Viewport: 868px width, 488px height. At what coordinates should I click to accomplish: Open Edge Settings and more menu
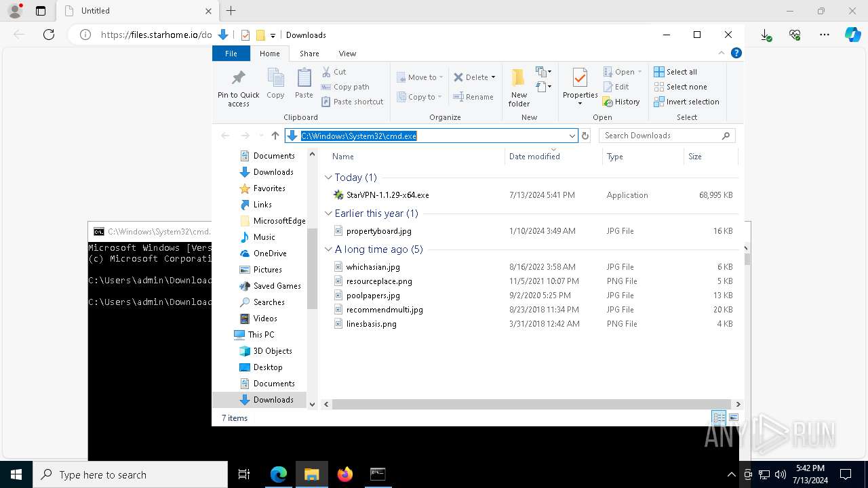824,35
